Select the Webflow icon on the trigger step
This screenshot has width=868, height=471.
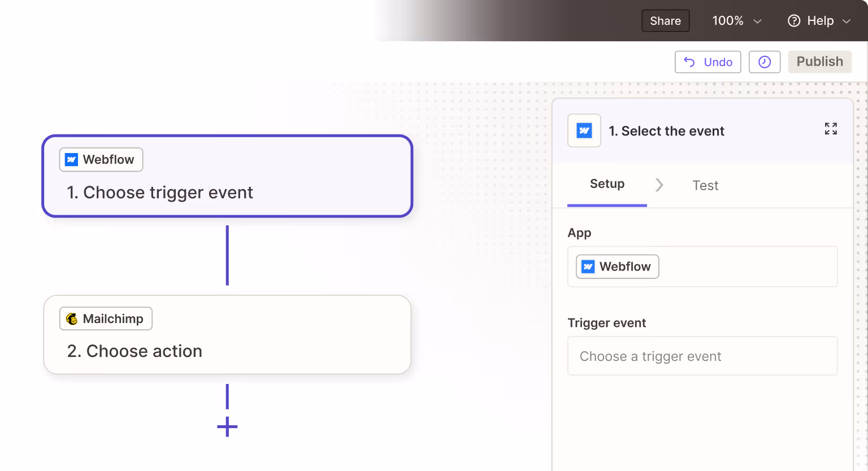point(71,159)
